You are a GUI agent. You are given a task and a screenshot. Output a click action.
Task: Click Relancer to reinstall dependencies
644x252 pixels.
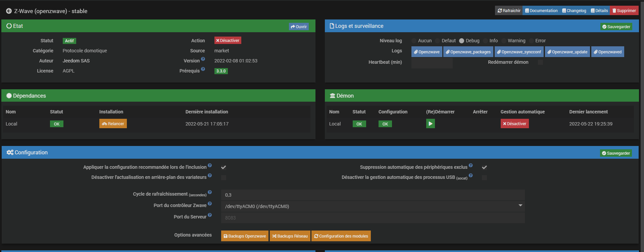113,124
